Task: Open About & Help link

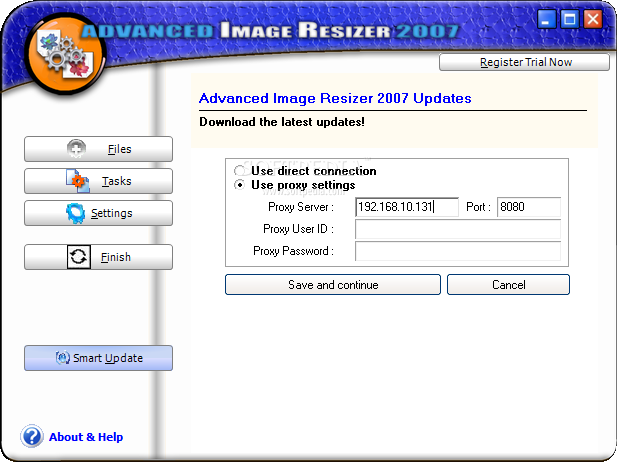Action: 86,437
